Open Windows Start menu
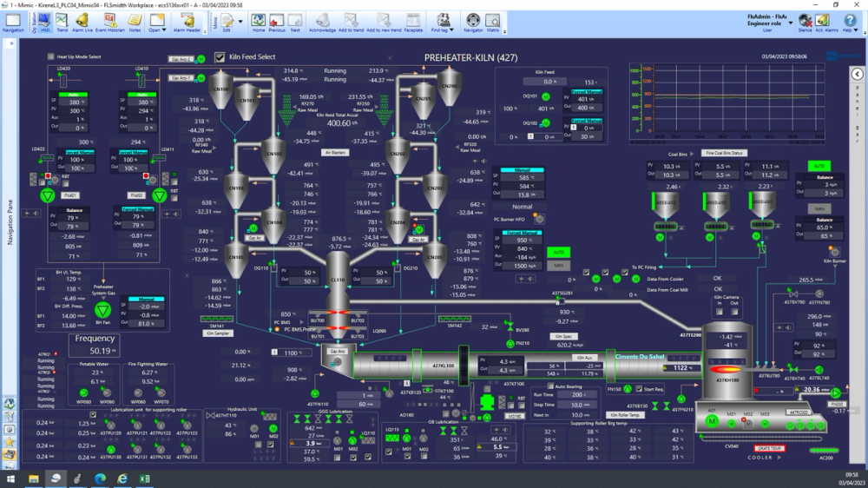 tap(10, 478)
